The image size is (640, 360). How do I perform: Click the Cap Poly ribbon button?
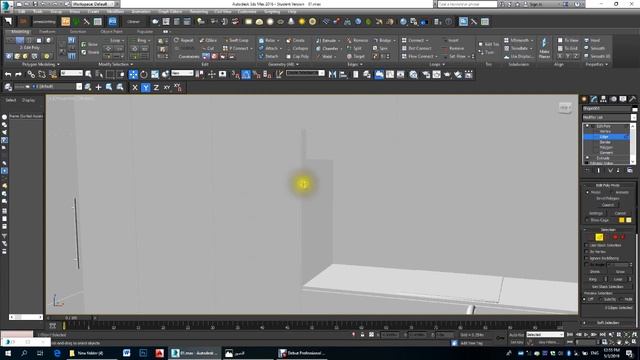point(298,56)
